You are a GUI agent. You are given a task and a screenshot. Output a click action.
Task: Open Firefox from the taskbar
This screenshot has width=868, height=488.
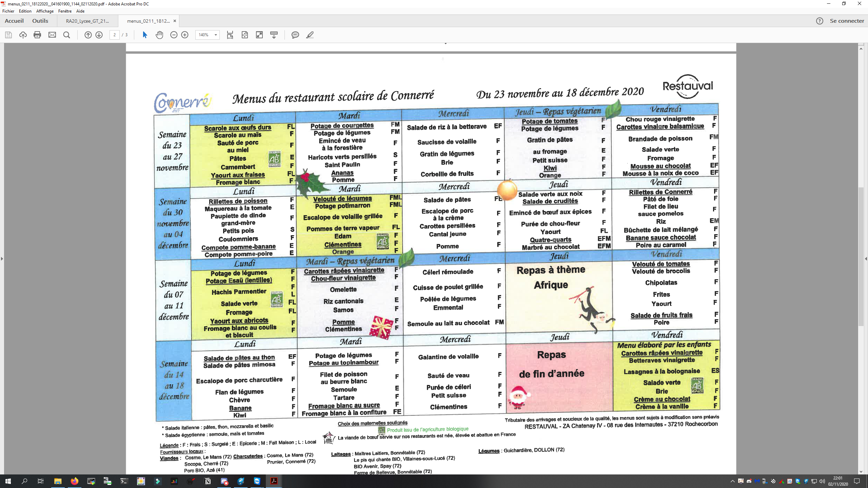pos(74,481)
